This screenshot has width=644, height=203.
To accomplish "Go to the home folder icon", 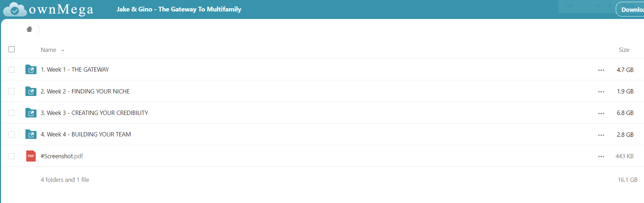I will [29, 29].
